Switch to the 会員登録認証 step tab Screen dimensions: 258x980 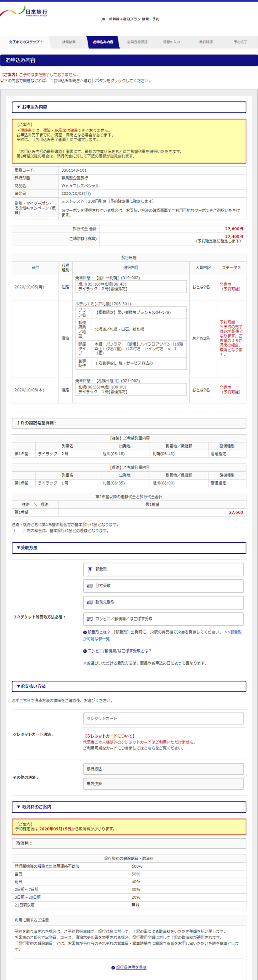[x=137, y=42]
